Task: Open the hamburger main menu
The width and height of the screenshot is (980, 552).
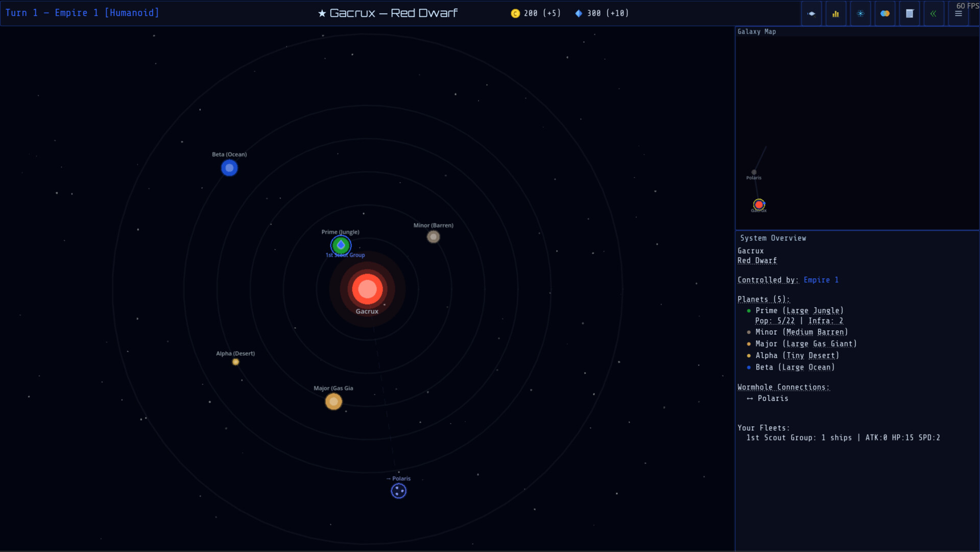Action: [958, 14]
